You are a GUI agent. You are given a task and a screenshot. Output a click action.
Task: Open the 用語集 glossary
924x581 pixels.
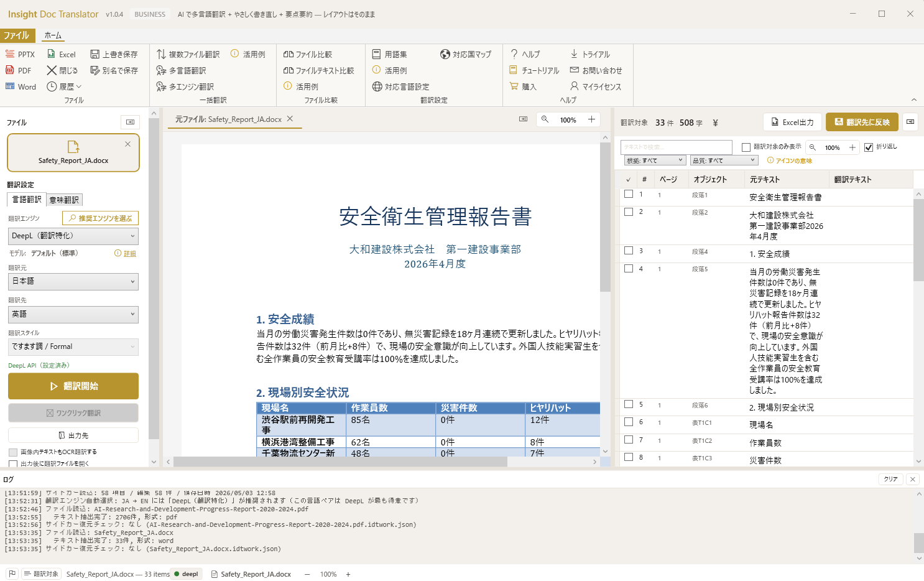[x=389, y=54]
